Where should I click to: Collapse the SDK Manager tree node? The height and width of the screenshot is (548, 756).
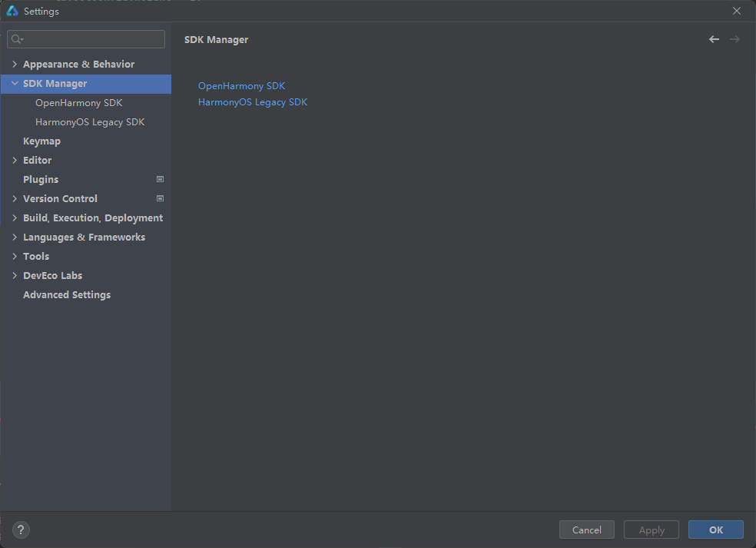[15, 84]
